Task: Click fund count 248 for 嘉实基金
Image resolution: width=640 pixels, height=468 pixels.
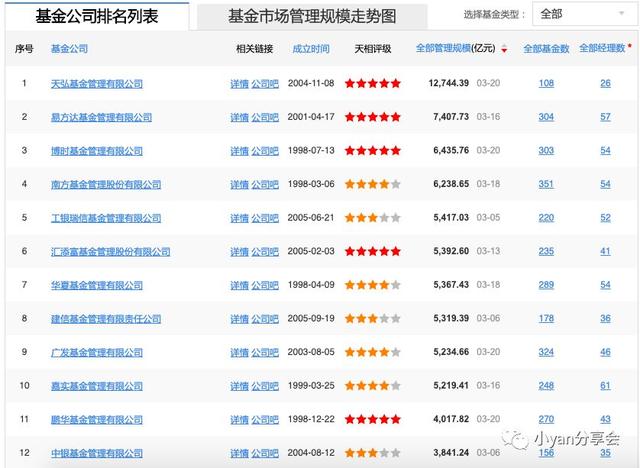Action: pyautogui.click(x=546, y=386)
